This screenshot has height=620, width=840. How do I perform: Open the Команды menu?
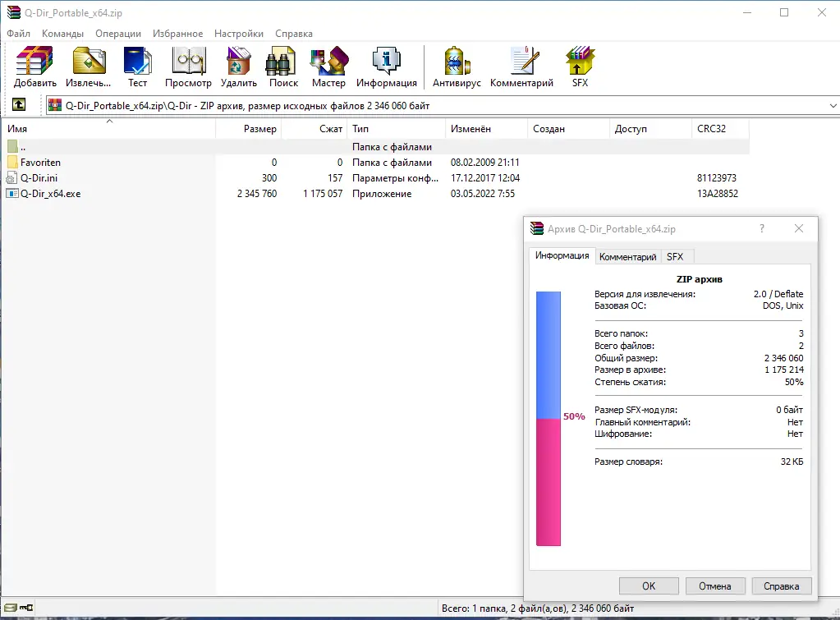[x=62, y=33]
